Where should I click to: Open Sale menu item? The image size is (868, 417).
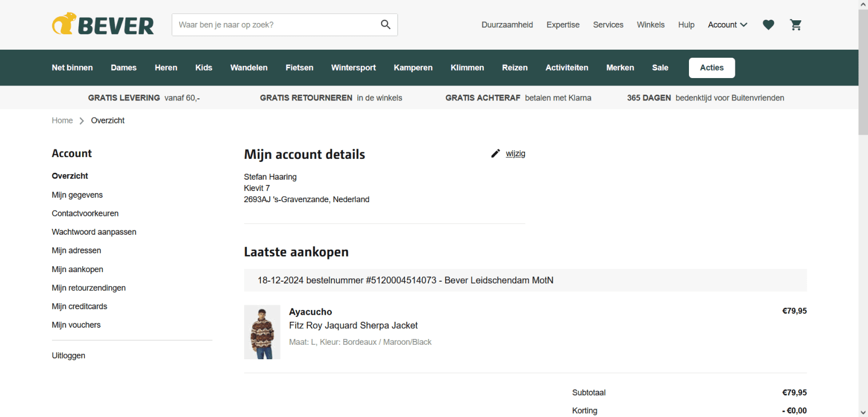point(660,67)
